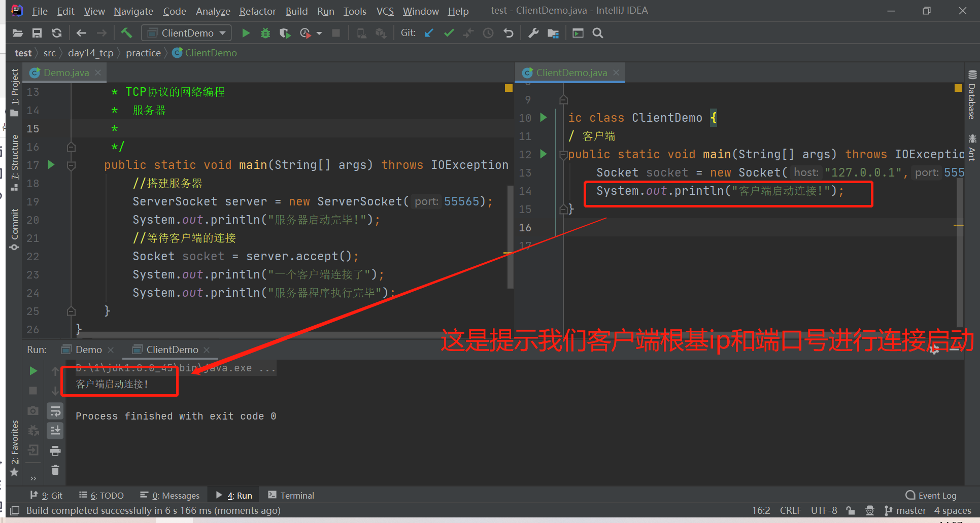Image resolution: width=980 pixels, height=523 pixels.
Task: Click the Stop square in toolbar
Action: (336, 33)
